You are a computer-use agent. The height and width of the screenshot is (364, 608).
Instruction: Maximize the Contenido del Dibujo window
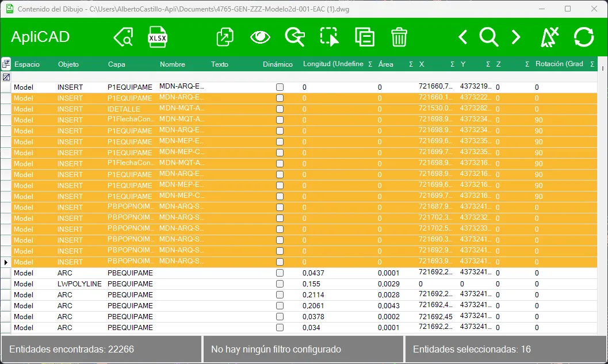(568, 9)
